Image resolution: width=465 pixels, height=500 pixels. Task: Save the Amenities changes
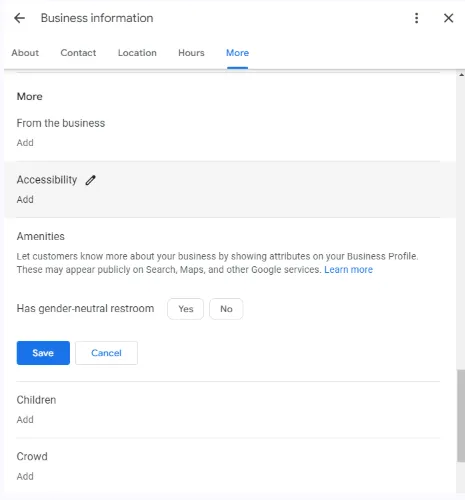click(x=43, y=353)
